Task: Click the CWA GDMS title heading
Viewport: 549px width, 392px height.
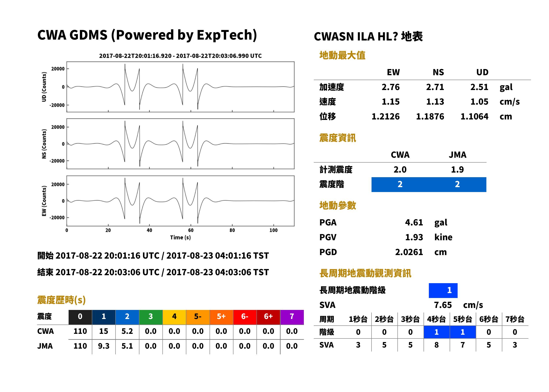Action: click(x=147, y=35)
